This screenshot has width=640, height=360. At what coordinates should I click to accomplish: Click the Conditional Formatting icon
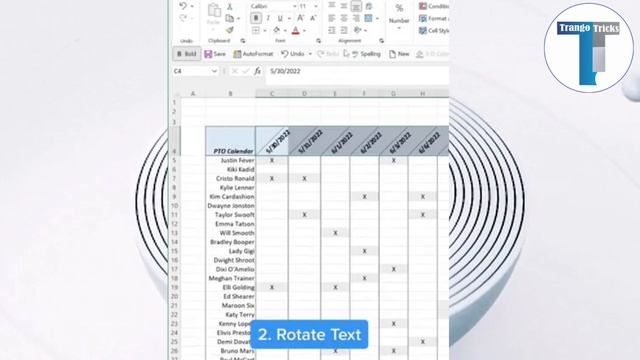click(x=423, y=6)
